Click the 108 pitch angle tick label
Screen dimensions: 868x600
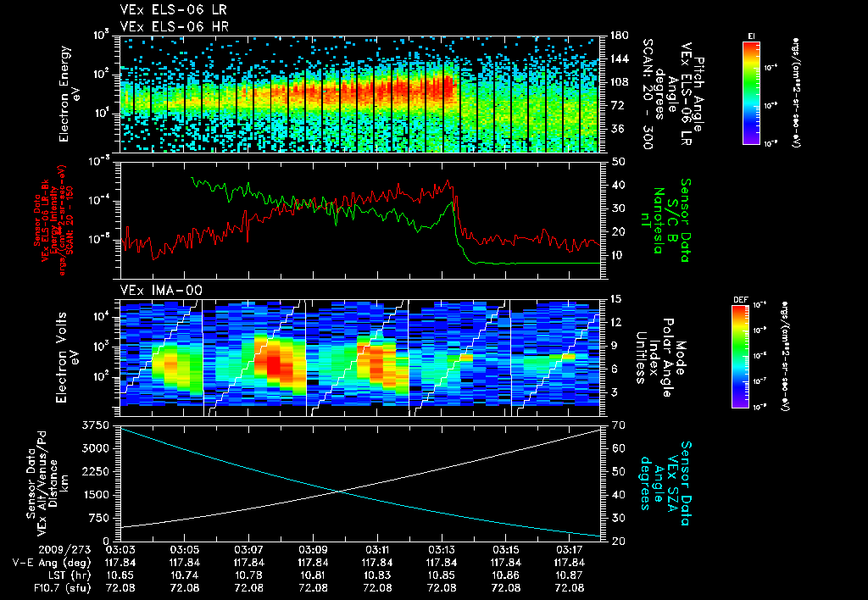pos(620,82)
